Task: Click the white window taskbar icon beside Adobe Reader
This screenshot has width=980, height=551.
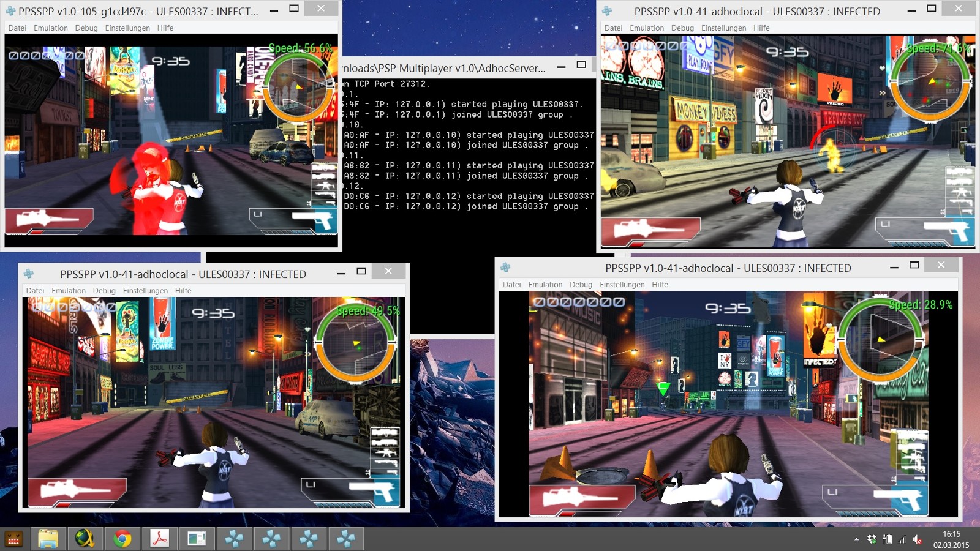Action: [197, 539]
